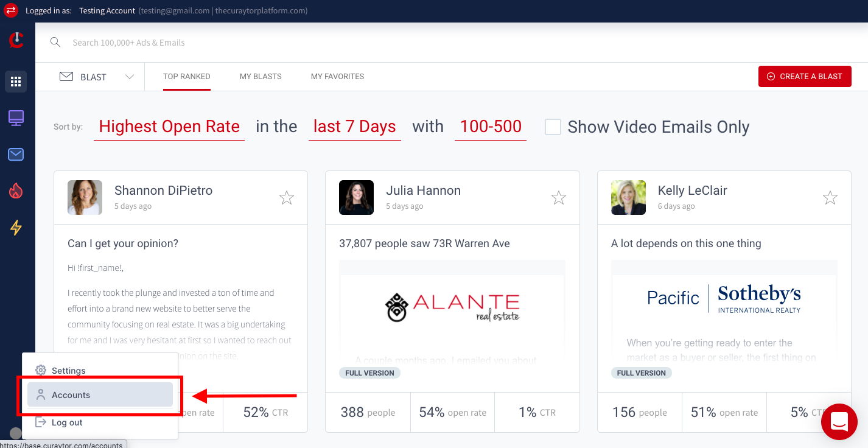Click the '54% open rate' stat
This screenshot has height=448, width=868.
point(452,412)
